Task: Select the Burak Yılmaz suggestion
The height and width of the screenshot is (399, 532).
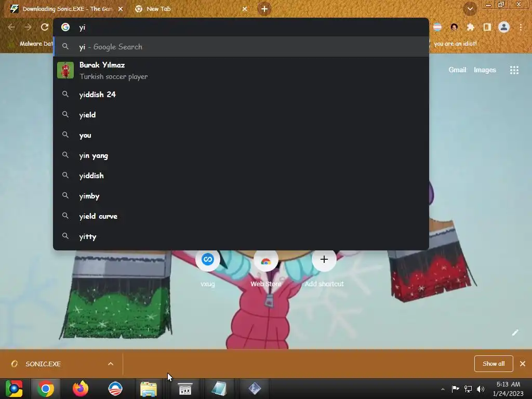Action: [241, 71]
